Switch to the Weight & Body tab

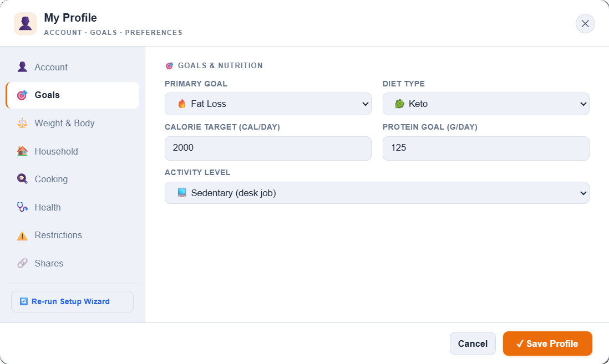coord(64,123)
